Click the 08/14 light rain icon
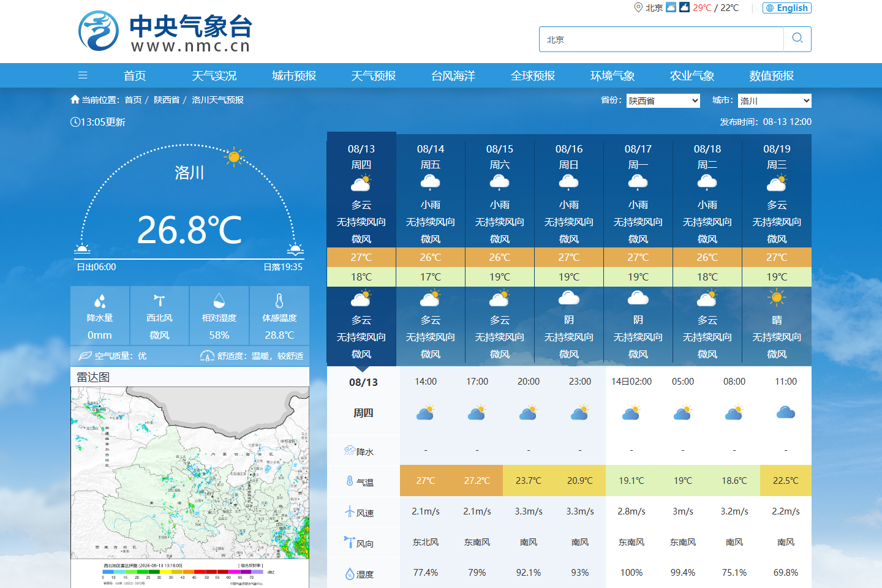Viewport: 882px width, 588px height. pyautogui.click(x=431, y=183)
